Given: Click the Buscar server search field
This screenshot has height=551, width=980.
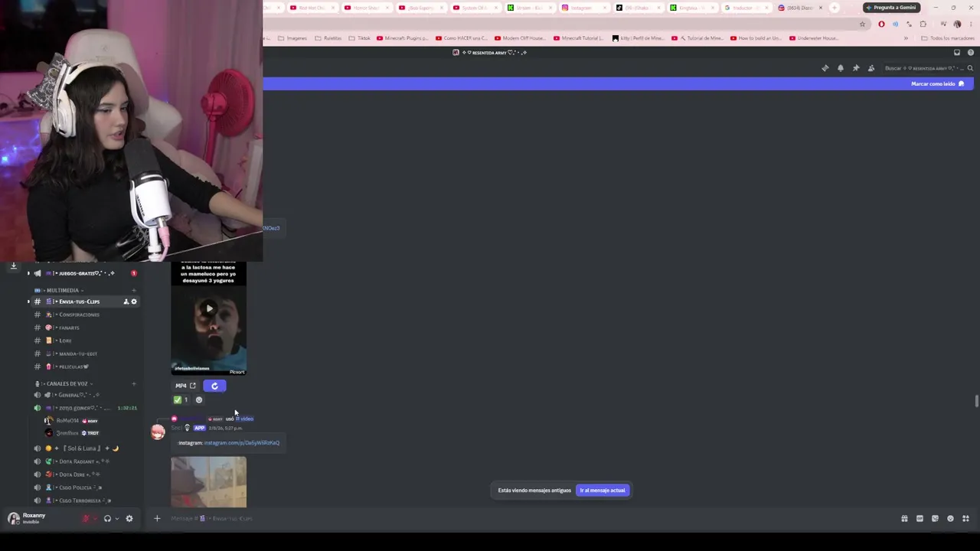Looking at the screenshot, I should [x=929, y=68].
